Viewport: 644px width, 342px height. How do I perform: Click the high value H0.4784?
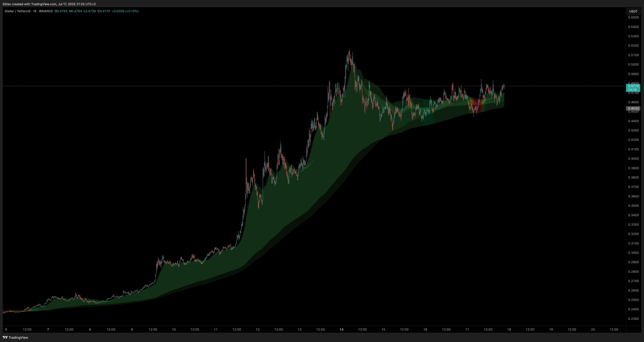click(x=75, y=11)
